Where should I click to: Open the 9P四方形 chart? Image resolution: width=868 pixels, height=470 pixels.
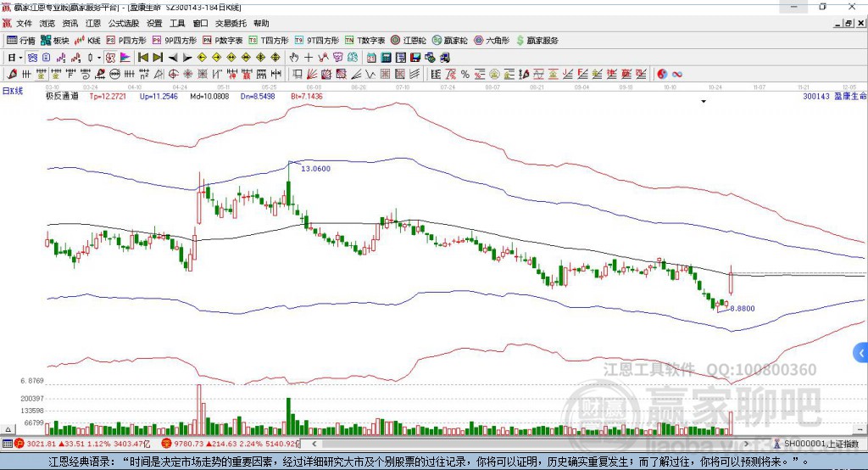pos(175,41)
